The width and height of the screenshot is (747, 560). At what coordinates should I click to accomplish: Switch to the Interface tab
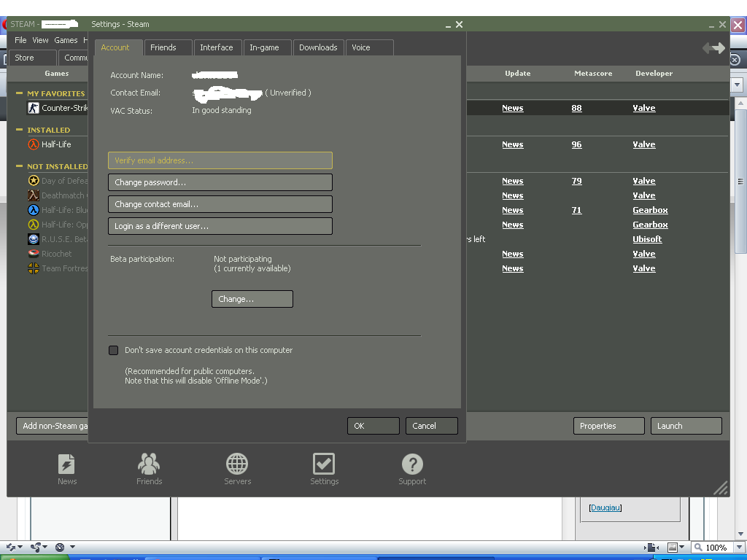(217, 47)
